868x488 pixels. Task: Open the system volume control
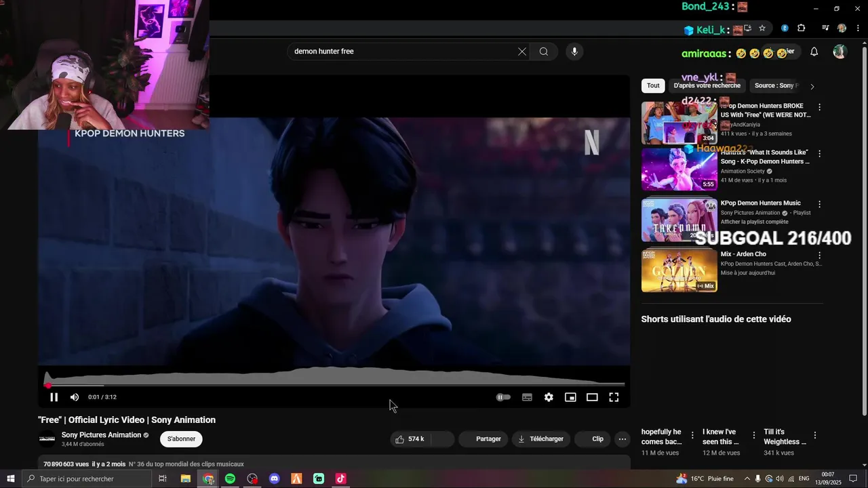point(779,479)
